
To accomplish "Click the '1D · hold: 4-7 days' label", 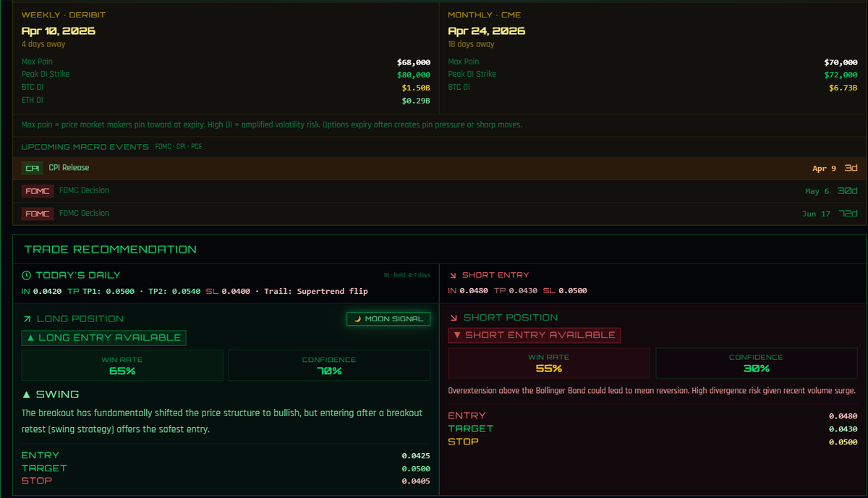I will 407,275.
